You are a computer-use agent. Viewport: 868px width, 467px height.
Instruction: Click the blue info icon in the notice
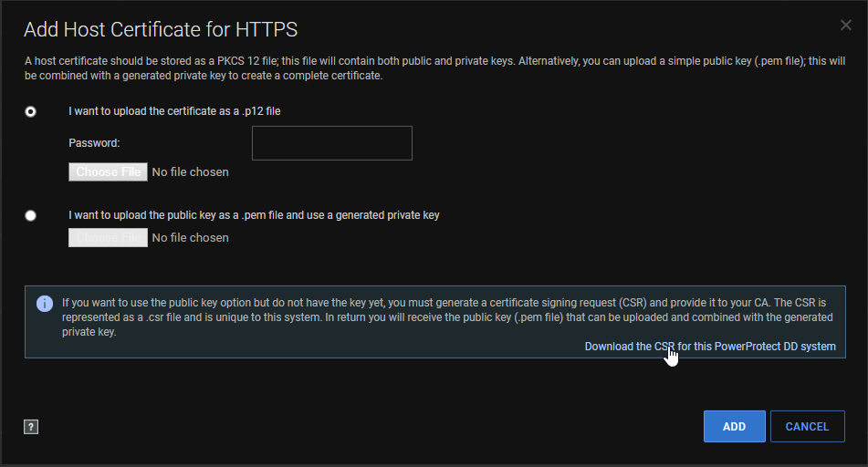(x=45, y=303)
